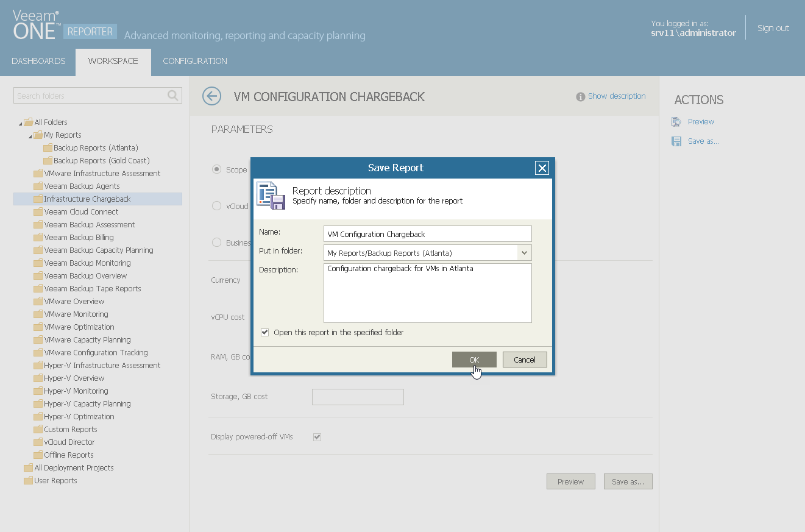
Task: Select the vCloud radio button
Action: tap(216, 206)
